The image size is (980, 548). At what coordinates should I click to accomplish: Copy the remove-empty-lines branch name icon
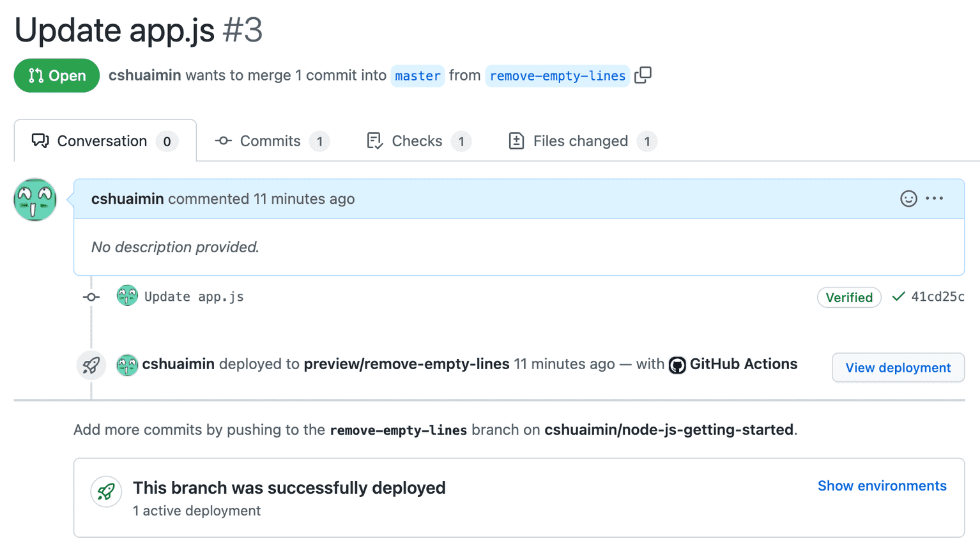[x=643, y=75]
